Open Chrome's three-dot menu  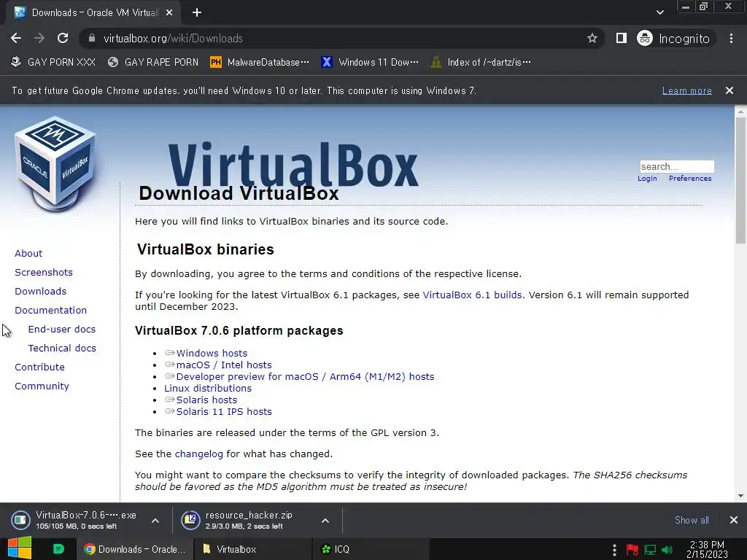click(731, 38)
